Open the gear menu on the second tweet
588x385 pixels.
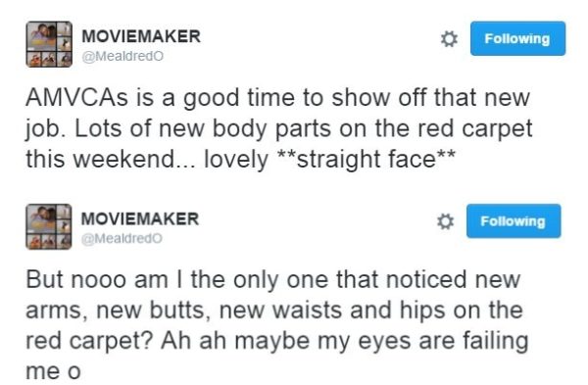[x=445, y=221]
